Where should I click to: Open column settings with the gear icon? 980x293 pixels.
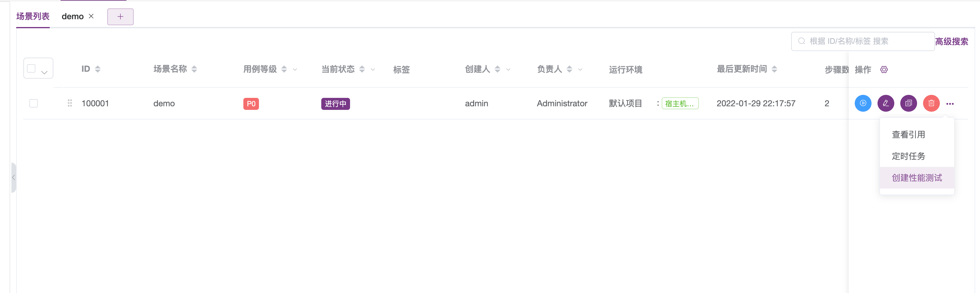point(884,69)
